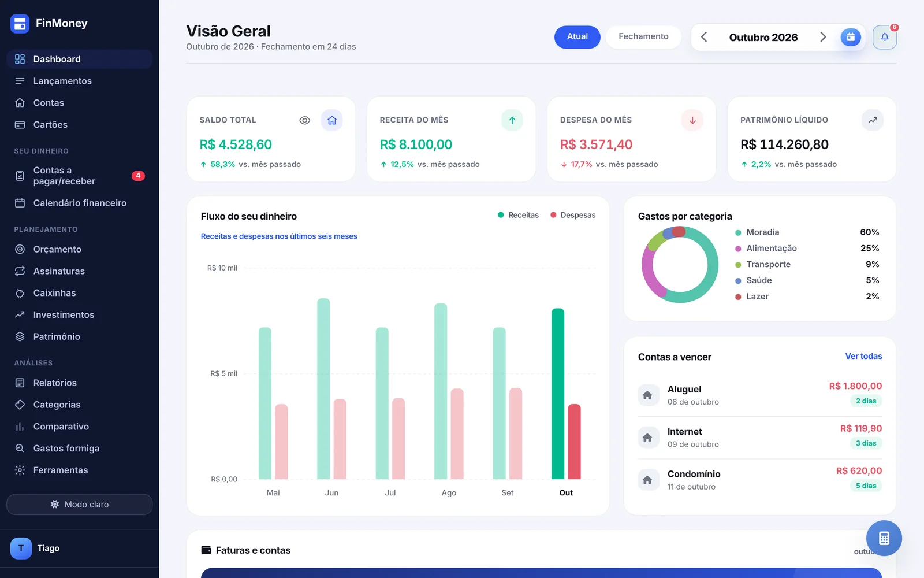Select Transporte color dot
The height and width of the screenshot is (578, 924).
738,265
